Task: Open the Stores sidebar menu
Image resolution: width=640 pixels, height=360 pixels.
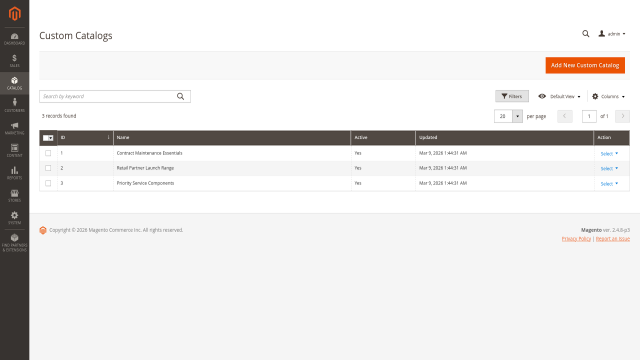Action: [x=14, y=196]
